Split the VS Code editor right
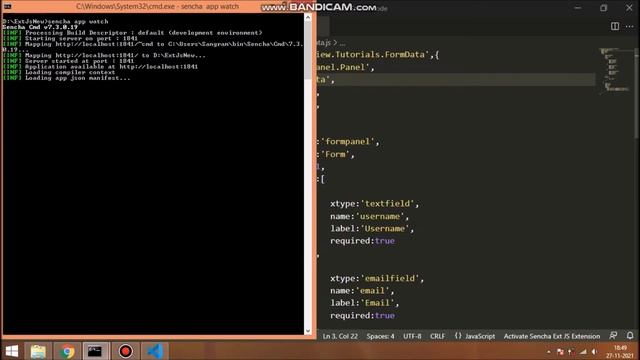 coord(615,26)
